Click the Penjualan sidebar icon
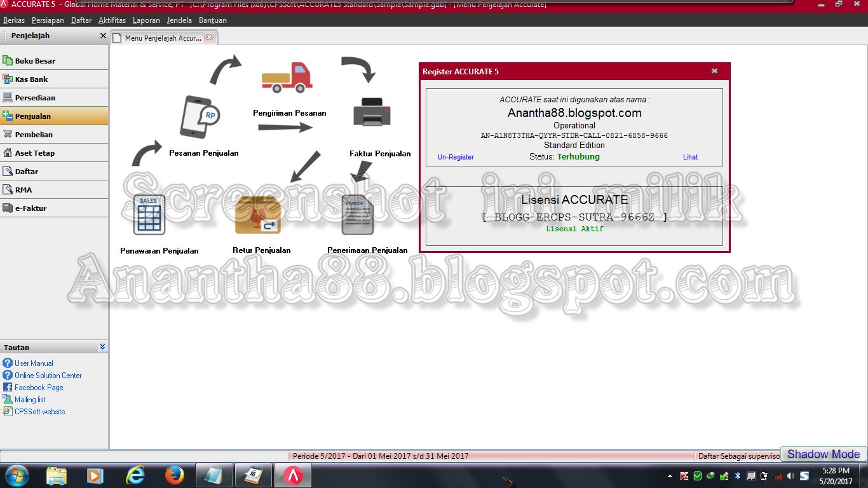868x488 pixels. [x=8, y=116]
